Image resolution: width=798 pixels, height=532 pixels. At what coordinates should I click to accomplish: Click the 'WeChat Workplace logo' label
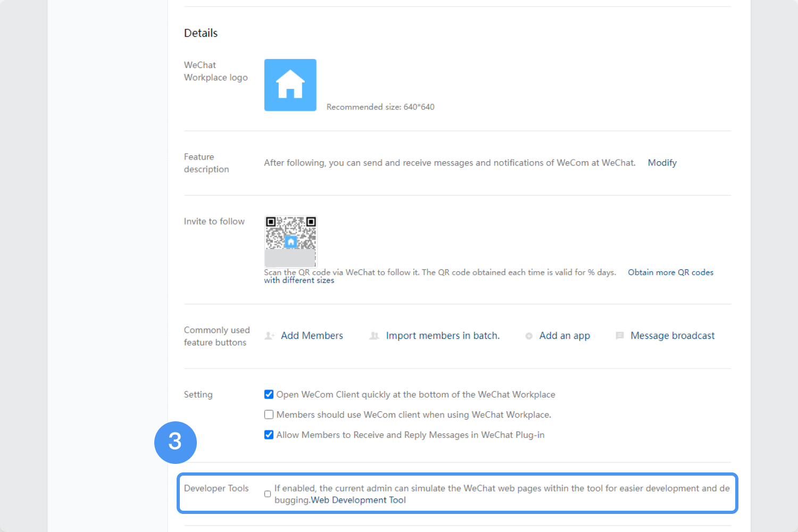click(x=215, y=71)
